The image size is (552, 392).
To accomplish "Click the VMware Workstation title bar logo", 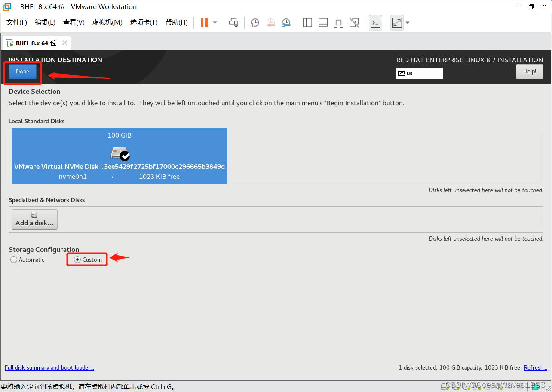I will tap(7, 7).
